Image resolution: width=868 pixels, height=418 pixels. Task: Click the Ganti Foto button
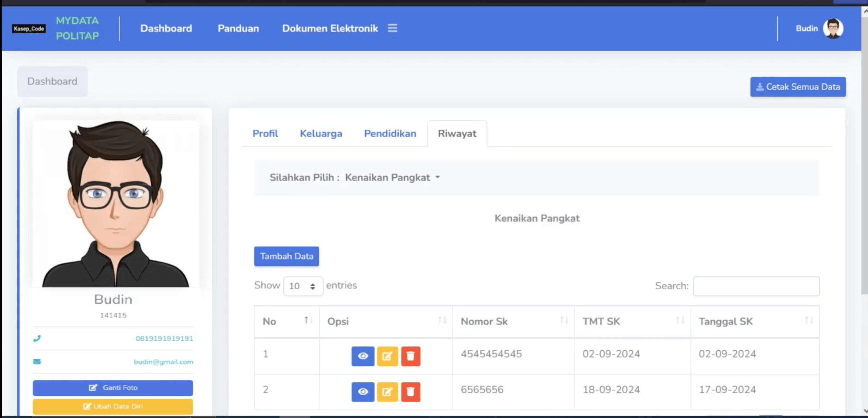point(113,388)
